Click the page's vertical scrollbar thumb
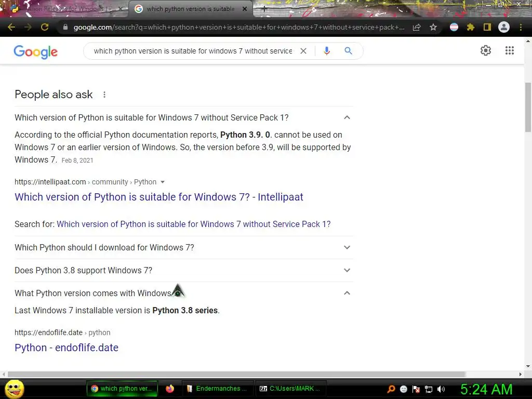 coord(528,107)
